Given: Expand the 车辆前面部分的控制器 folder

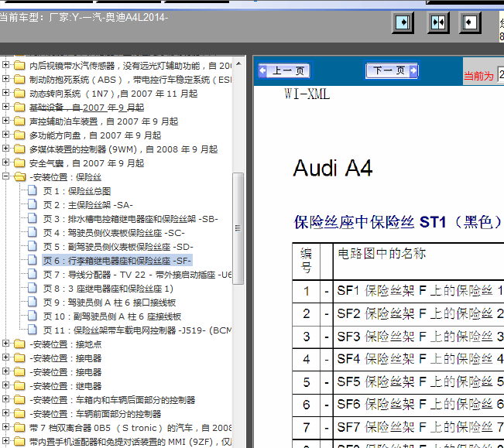Looking at the screenshot, I should pos(5,412).
